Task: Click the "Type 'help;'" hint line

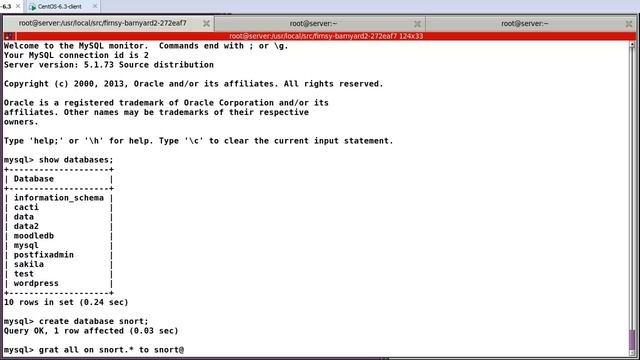Action: (199, 141)
